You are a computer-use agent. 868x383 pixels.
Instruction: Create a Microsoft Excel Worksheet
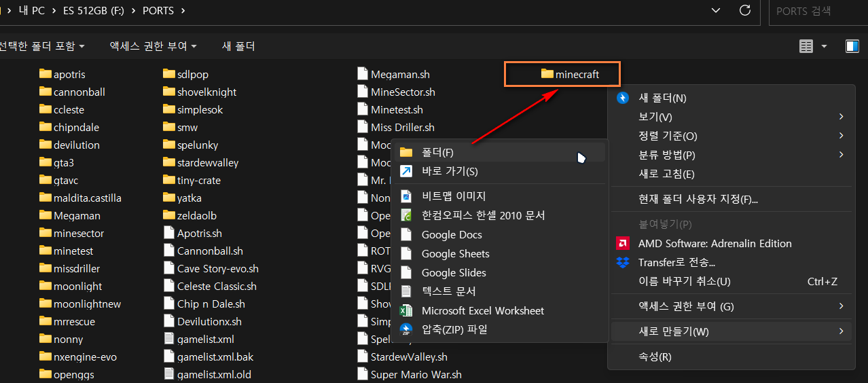tap(499, 310)
